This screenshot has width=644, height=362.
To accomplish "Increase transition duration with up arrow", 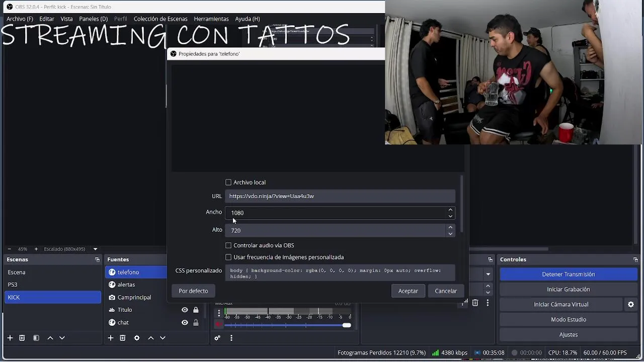I will point(488,286).
